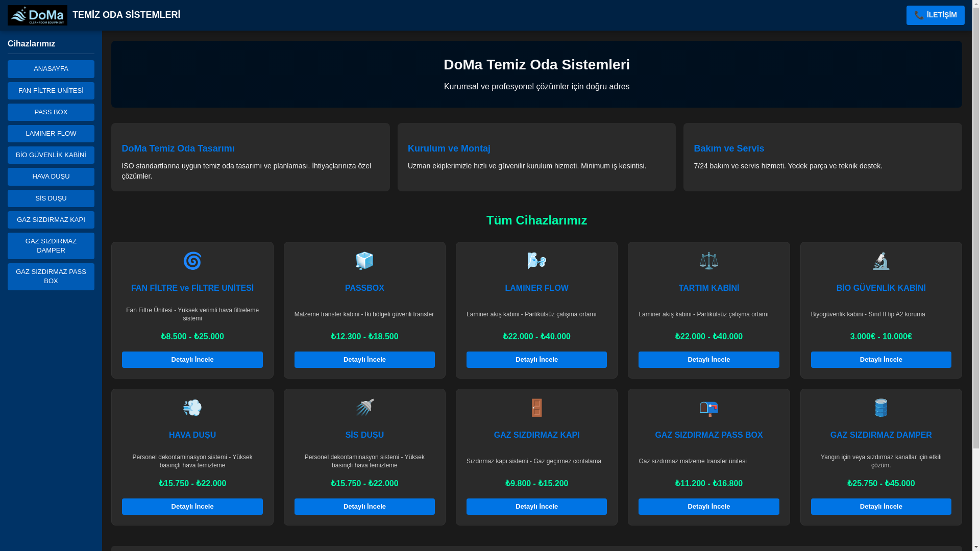Click the GAZ SIZDIRMAZ DAMPER card title
This screenshot has height=551, width=980.
[881, 435]
